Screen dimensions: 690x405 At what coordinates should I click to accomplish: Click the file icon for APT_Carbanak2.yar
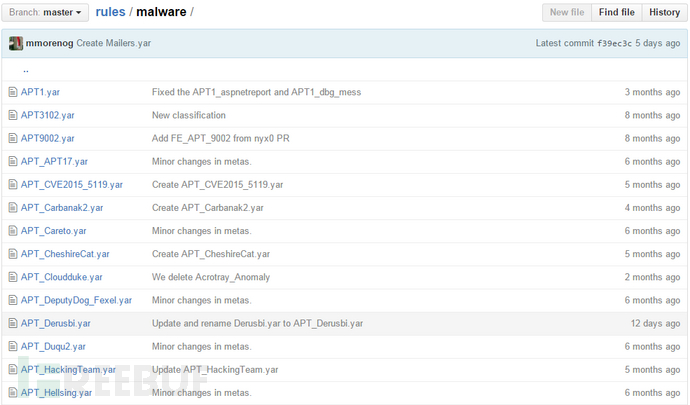[13, 208]
